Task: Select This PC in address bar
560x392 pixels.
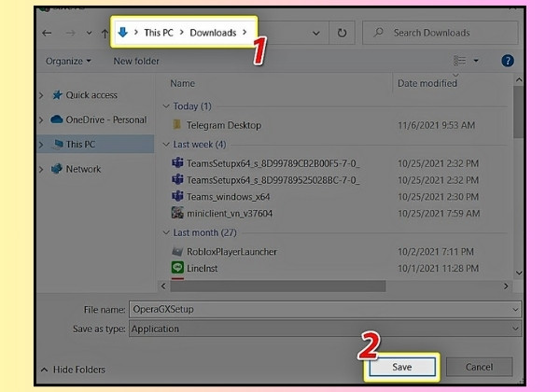Action: [159, 33]
